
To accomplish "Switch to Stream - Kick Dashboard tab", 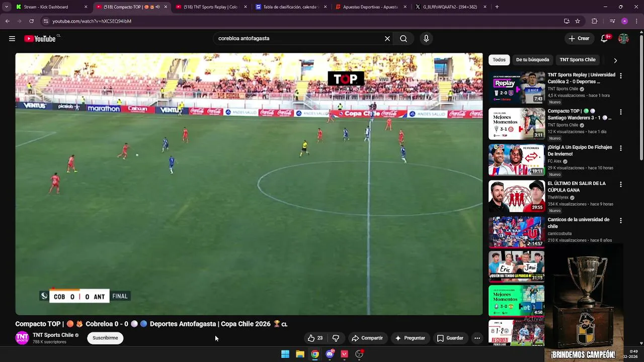I will click(x=50, y=7).
